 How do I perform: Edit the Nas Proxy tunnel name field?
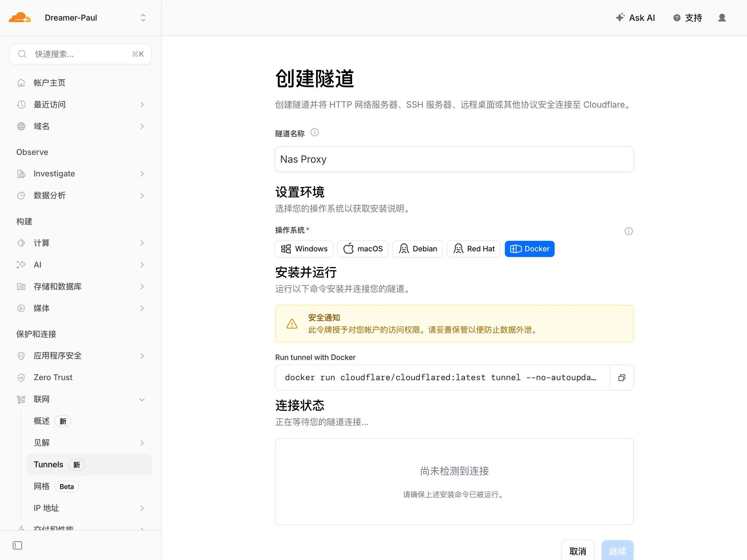(454, 159)
